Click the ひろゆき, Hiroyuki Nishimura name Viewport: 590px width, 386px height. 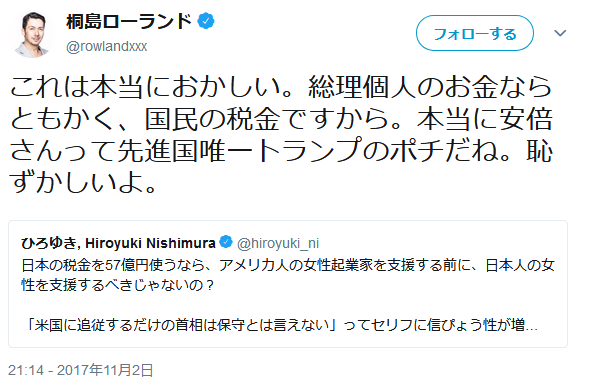[118, 243]
